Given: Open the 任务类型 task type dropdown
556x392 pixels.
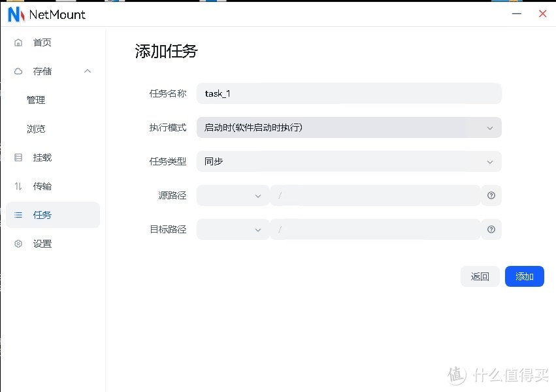Looking at the screenshot, I should click(x=349, y=161).
